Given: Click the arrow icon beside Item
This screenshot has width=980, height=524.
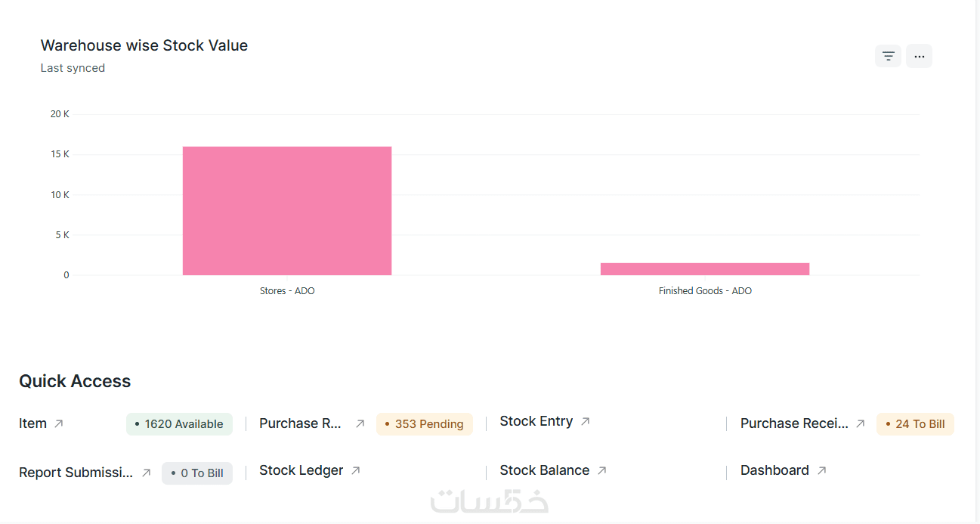Looking at the screenshot, I should [x=59, y=424].
